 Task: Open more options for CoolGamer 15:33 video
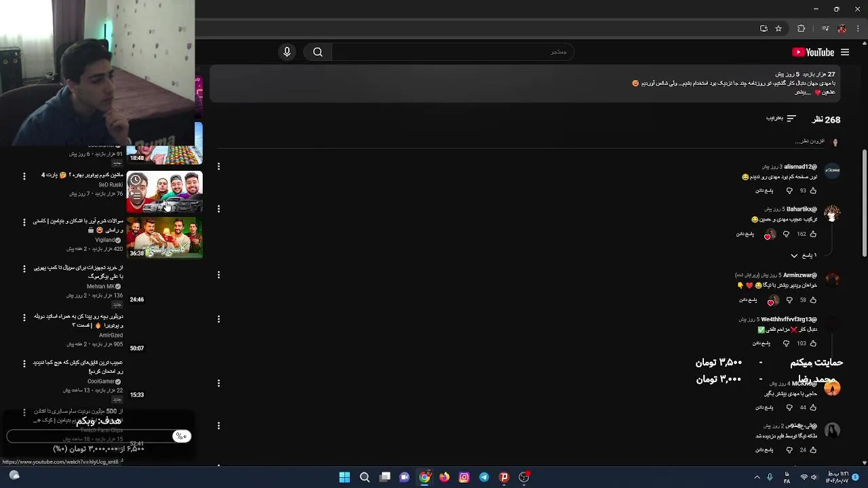pyautogui.click(x=24, y=363)
